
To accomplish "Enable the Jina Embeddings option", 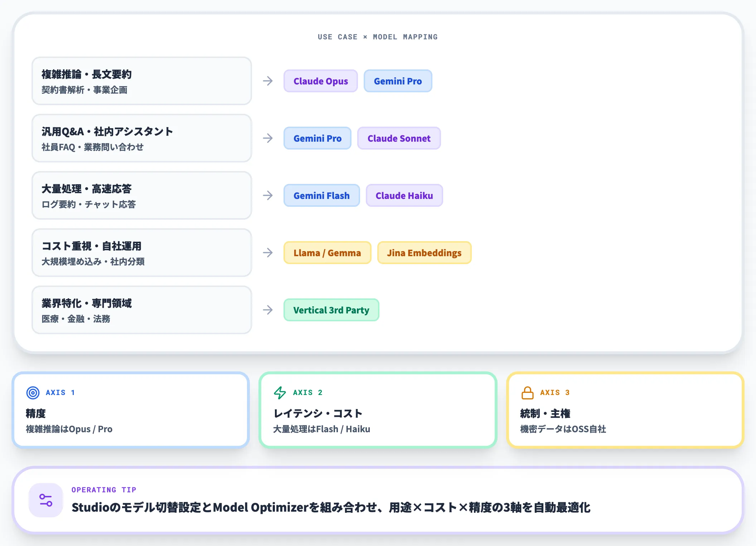I will click(424, 253).
